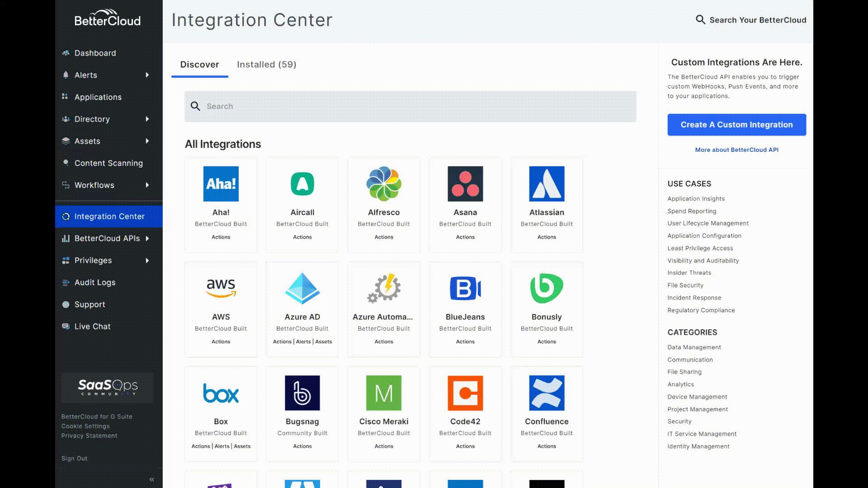Expand the Assets submenu arrow
This screenshot has height=488, width=868.
click(147, 141)
